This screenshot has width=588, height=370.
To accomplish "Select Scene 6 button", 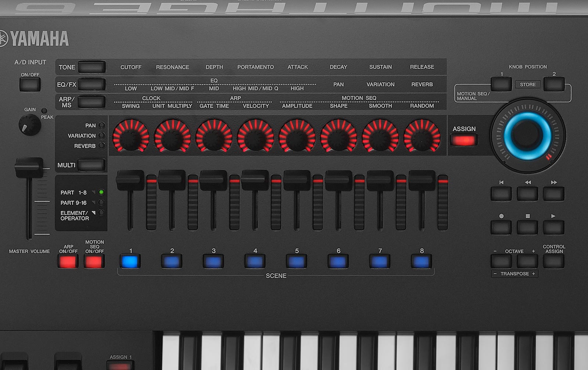I will point(338,262).
